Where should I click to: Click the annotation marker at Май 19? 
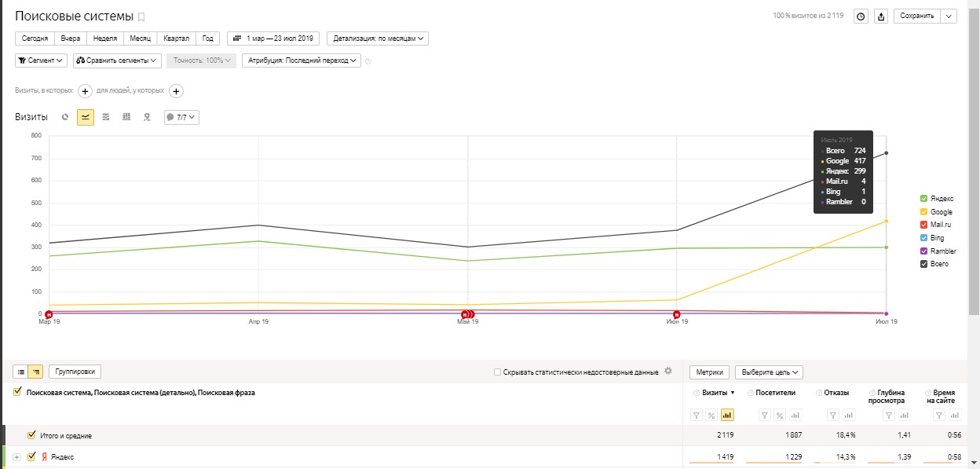[468, 314]
